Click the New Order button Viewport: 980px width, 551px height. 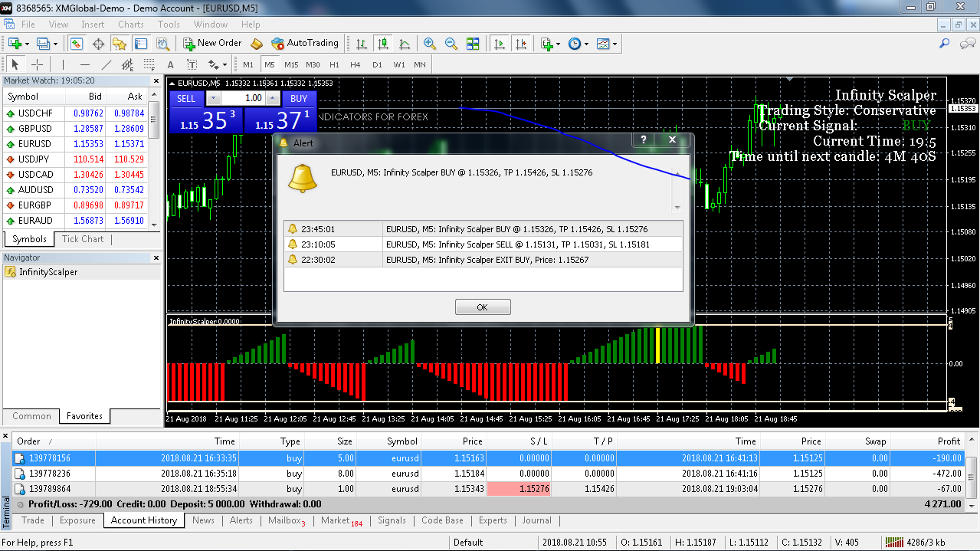coord(212,44)
